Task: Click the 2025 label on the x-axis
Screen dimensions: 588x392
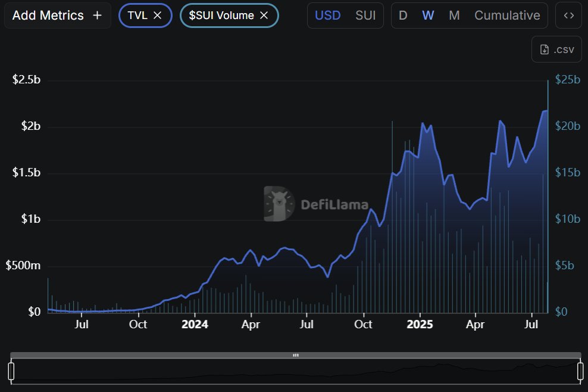Action: pos(420,325)
